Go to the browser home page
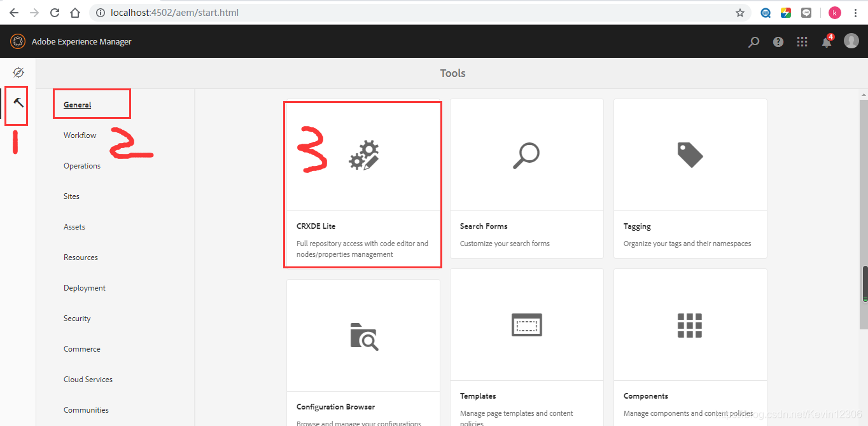Viewport: 868px width, 426px height. click(x=75, y=12)
